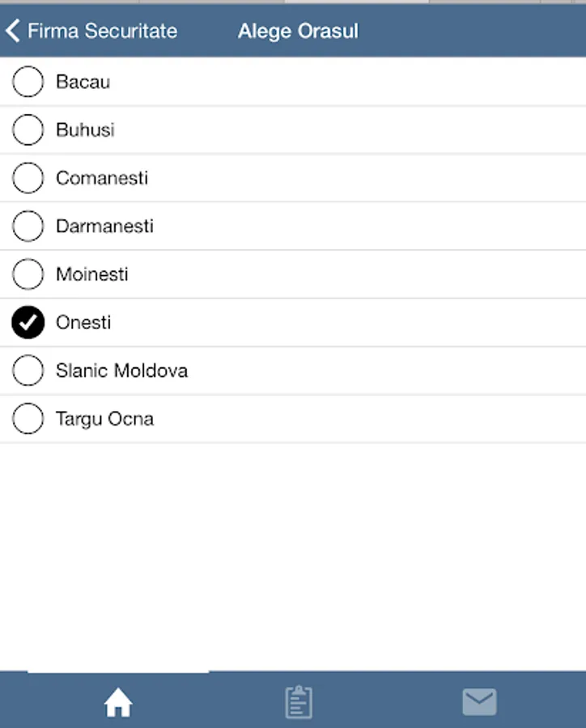Image resolution: width=586 pixels, height=728 pixels.
Task: Open the envelope messages tab icon
Action: point(479,701)
